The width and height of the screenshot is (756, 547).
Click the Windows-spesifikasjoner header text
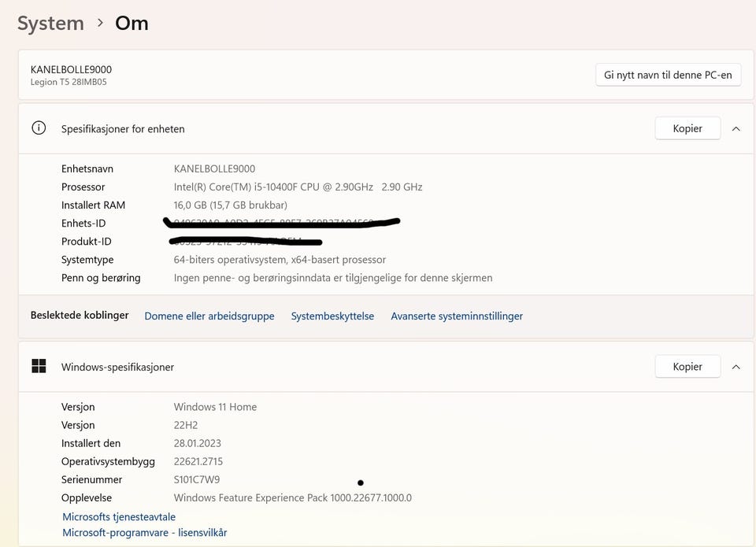[117, 368]
